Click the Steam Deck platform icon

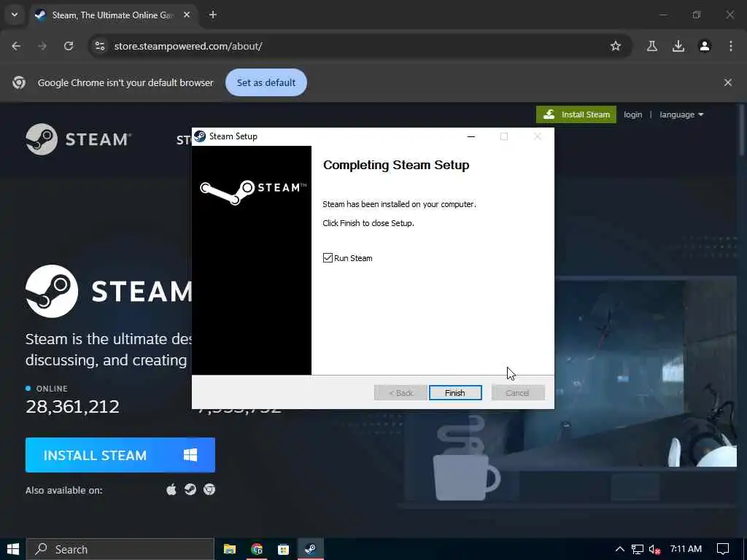click(x=190, y=489)
